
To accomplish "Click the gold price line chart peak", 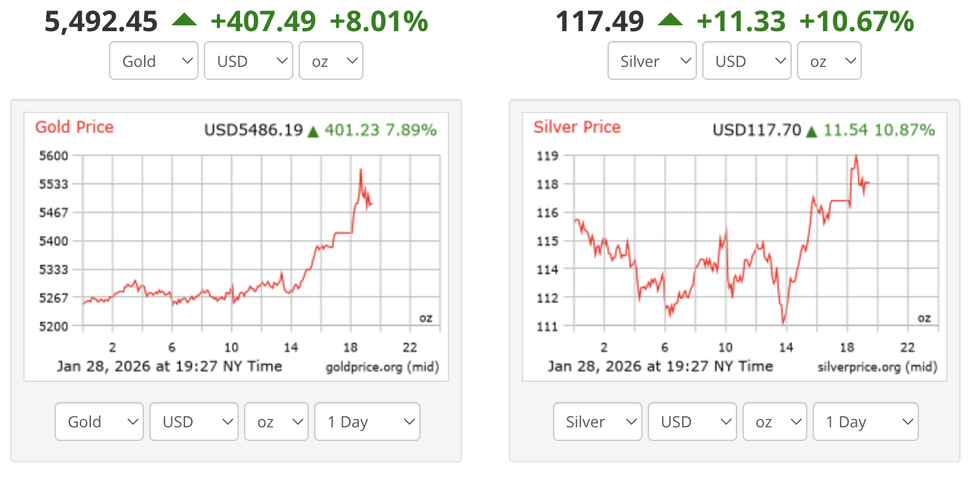I will (360, 170).
